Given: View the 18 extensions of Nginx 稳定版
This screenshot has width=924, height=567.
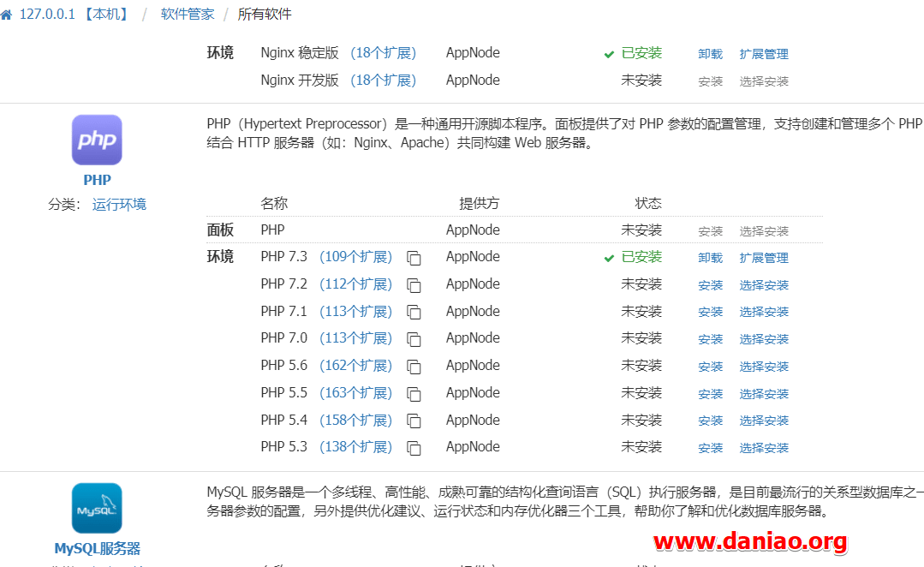Looking at the screenshot, I should tap(383, 53).
